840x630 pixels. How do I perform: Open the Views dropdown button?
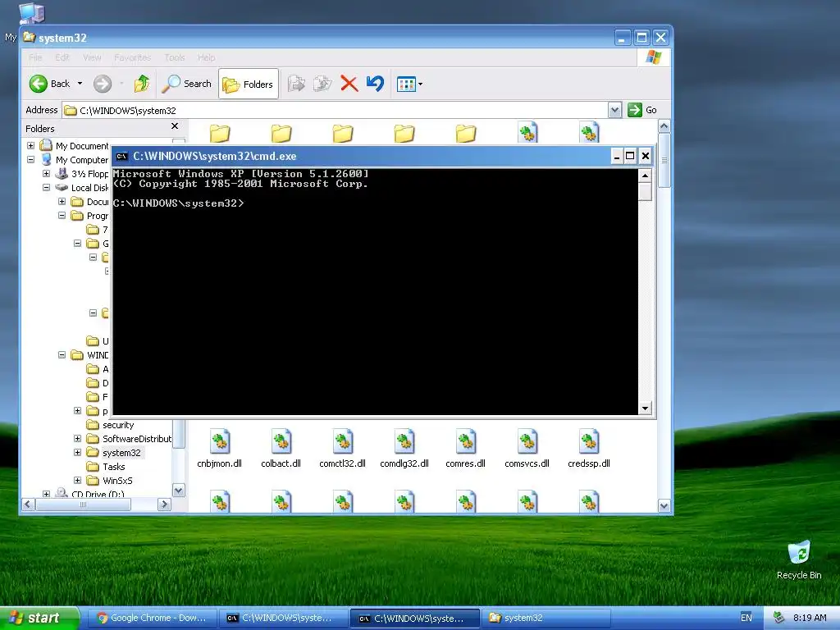coord(410,84)
